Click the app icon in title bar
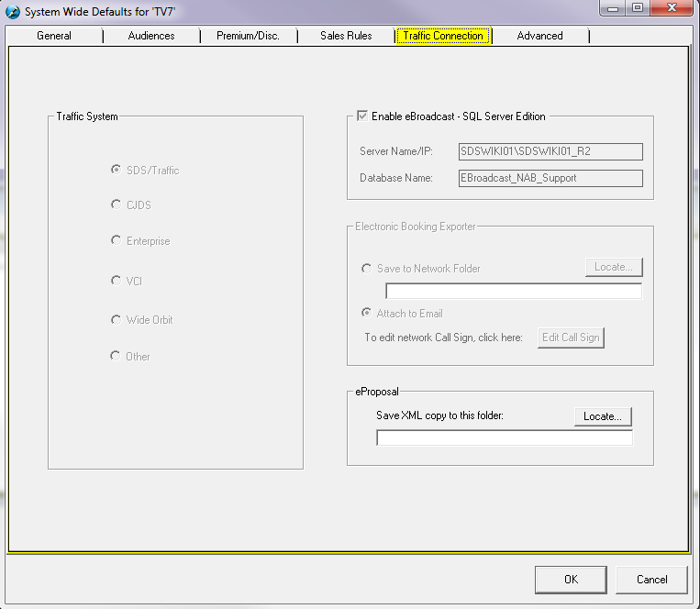 click(13, 11)
